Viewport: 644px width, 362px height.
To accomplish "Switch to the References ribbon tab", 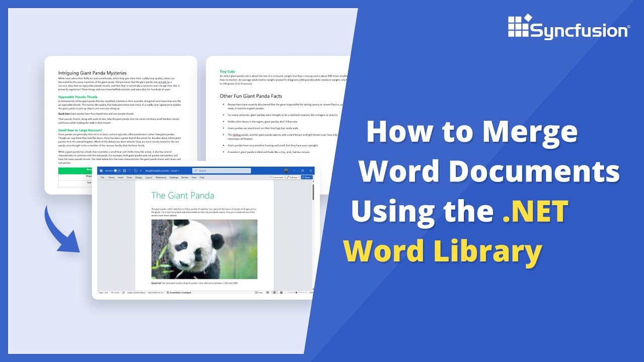I will [160, 177].
